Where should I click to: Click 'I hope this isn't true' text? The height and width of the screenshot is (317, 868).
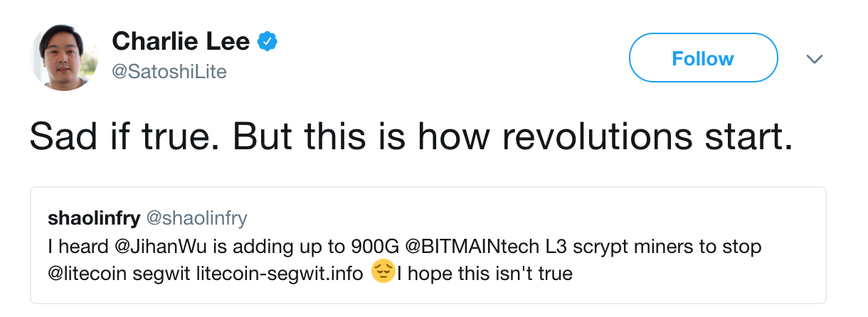(485, 273)
